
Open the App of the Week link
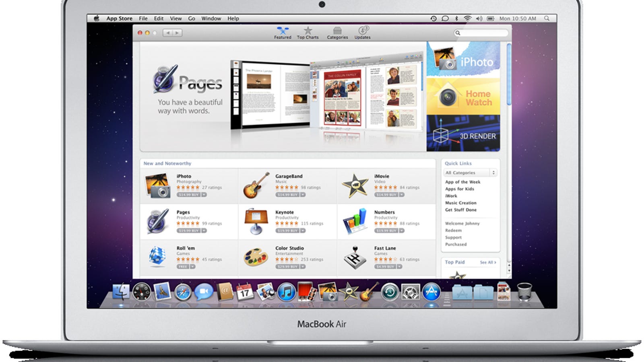tap(462, 182)
